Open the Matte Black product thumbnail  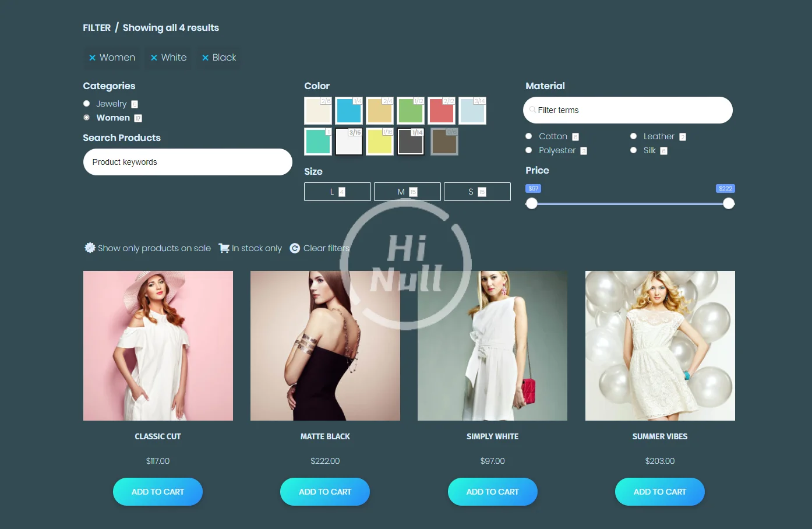pyautogui.click(x=325, y=345)
